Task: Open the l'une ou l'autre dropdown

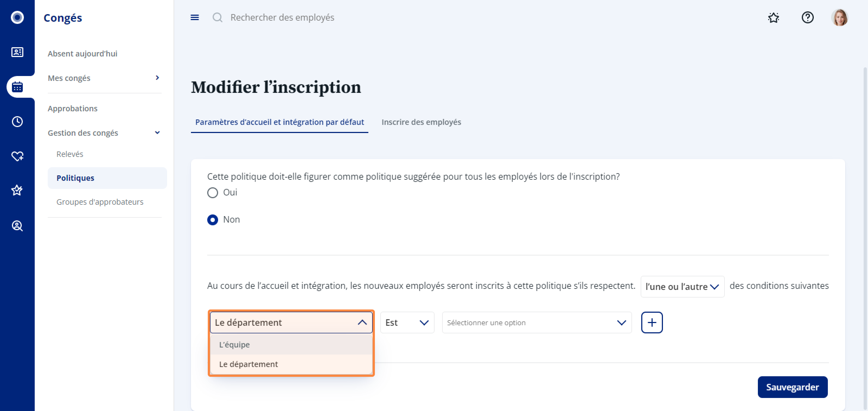Action: pos(682,287)
